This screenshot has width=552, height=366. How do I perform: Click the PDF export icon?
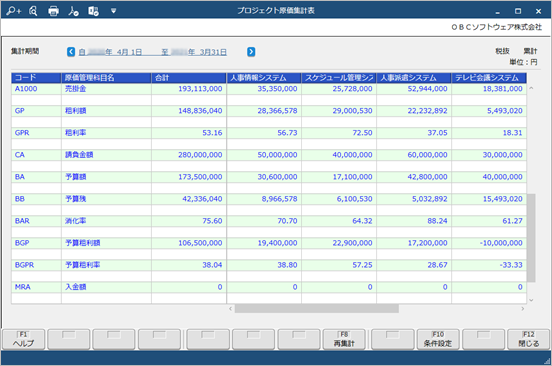73,11
